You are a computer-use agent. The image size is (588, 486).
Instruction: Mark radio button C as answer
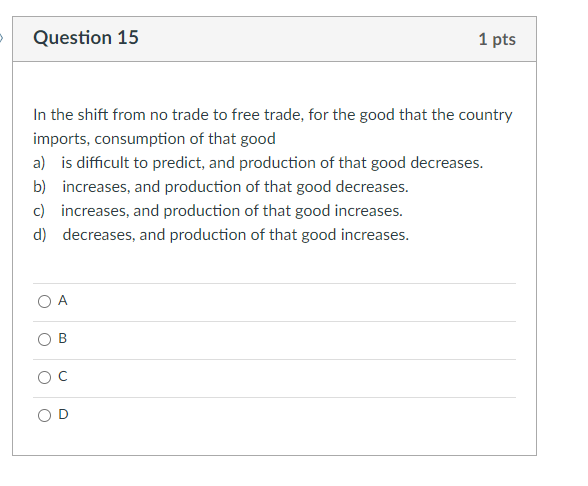pyautogui.click(x=44, y=377)
